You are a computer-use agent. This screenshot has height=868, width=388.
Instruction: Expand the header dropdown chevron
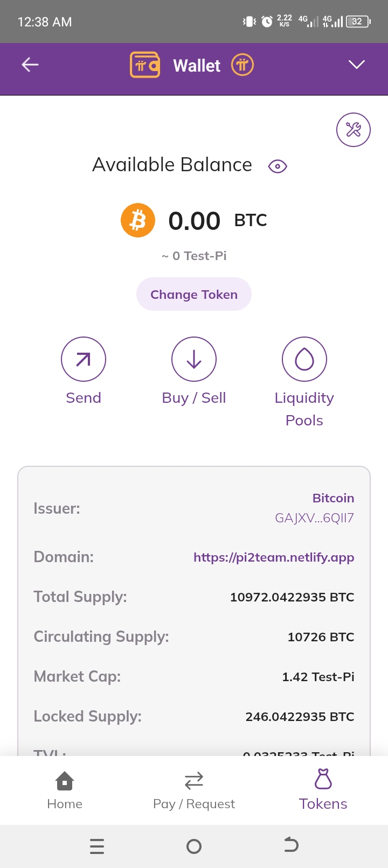(357, 65)
